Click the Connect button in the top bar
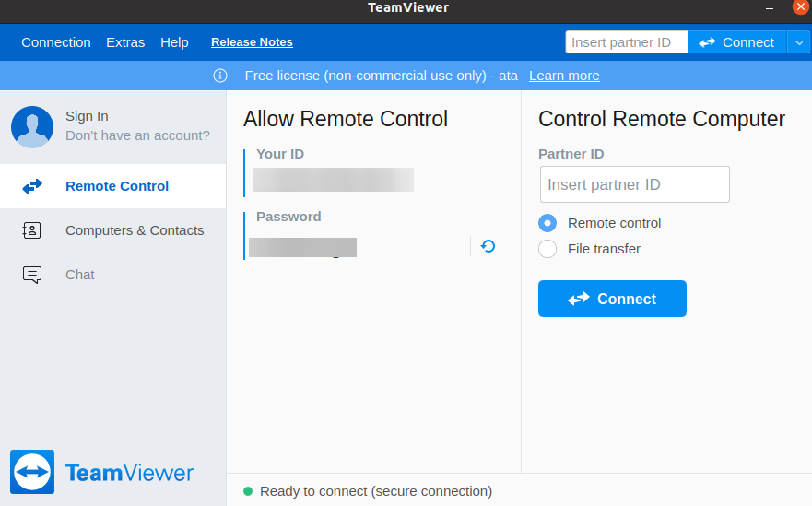 click(737, 42)
